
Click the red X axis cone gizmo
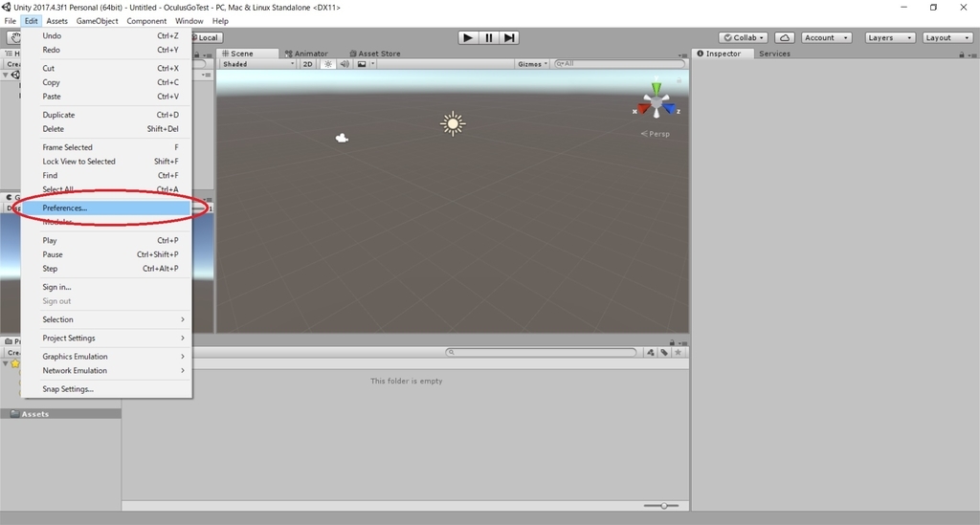[643, 109]
